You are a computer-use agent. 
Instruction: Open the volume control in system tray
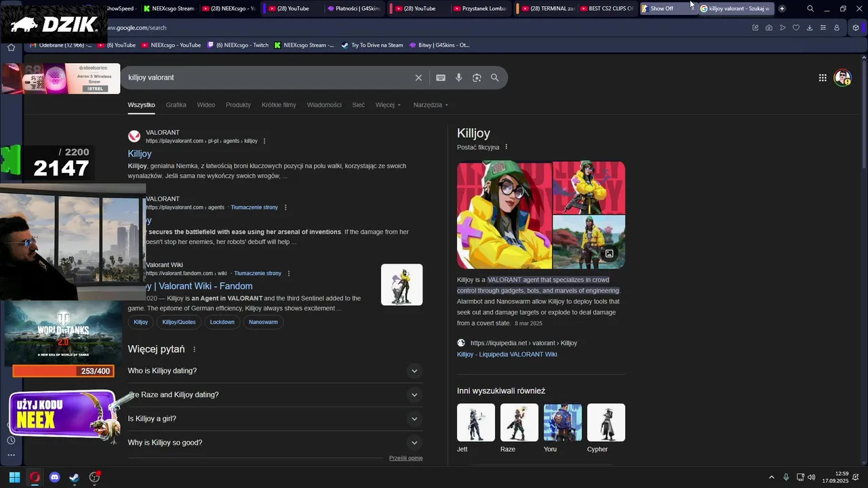pyautogui.click(x=812, y=477)
